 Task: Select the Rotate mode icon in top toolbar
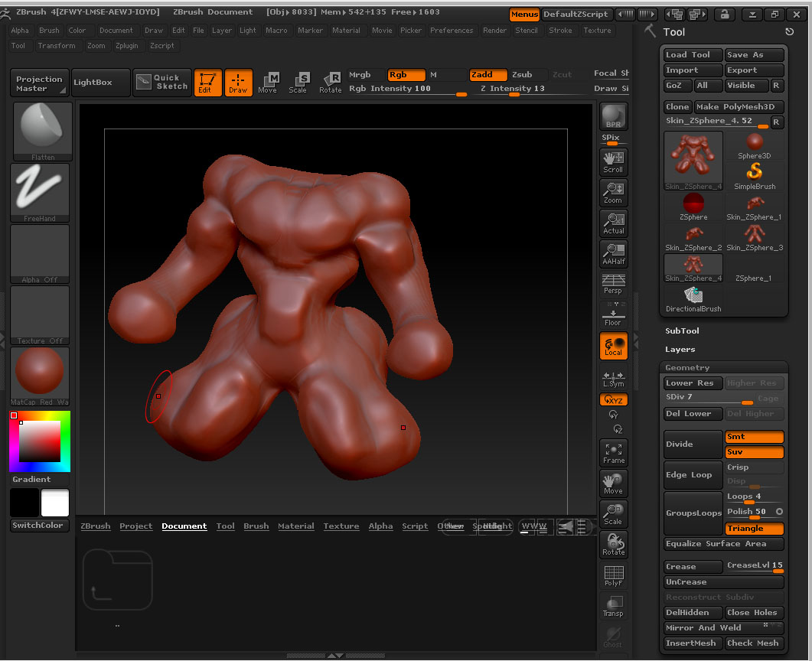pos(331,83)
